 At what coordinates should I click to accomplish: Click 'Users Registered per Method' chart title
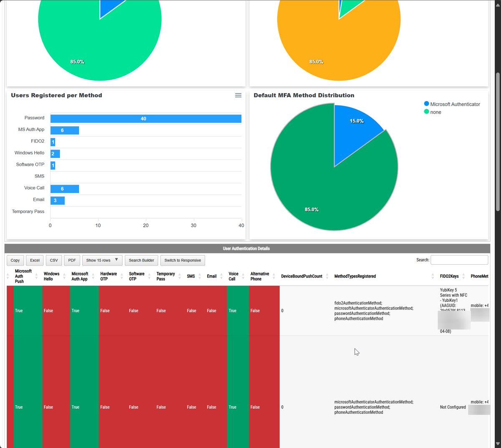[x=56, y=95]
